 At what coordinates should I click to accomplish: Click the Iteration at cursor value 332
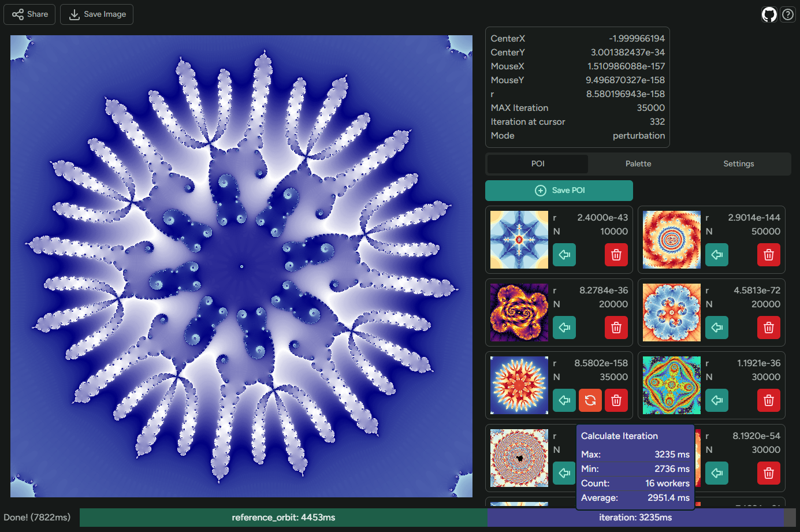click(657, 122)
